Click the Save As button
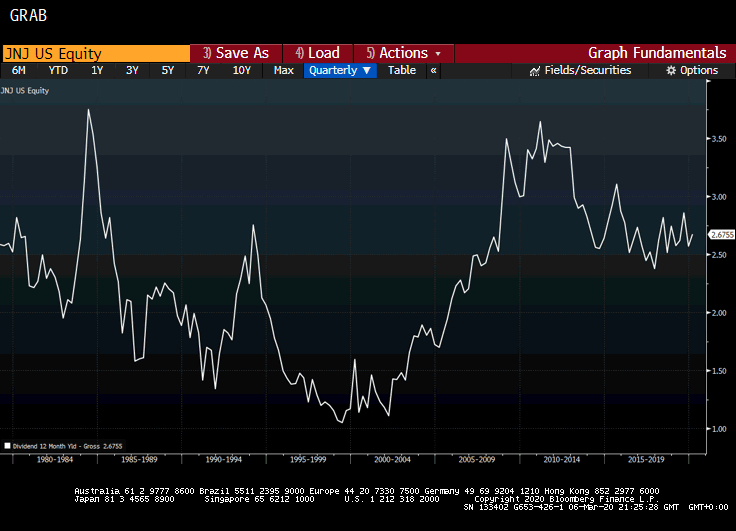 click(236, 53)
